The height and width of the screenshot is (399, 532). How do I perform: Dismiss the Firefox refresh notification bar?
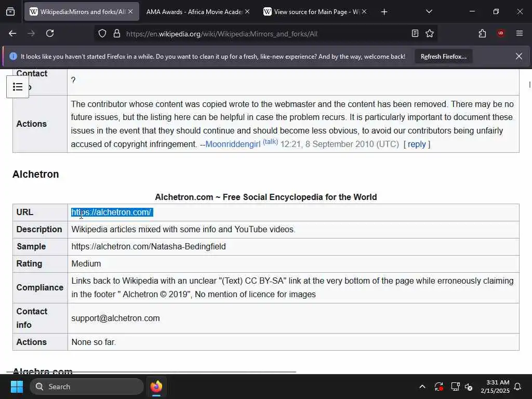[519, 56]
